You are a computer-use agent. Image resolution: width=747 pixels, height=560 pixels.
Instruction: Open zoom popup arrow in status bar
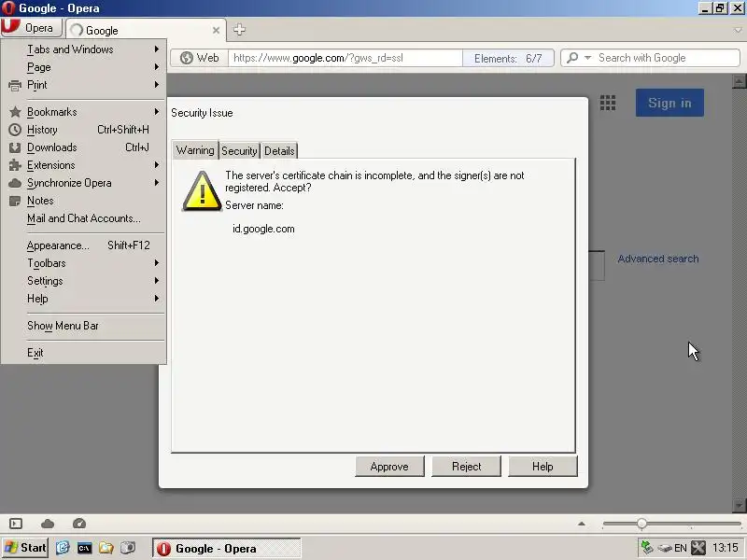point(581,524)
